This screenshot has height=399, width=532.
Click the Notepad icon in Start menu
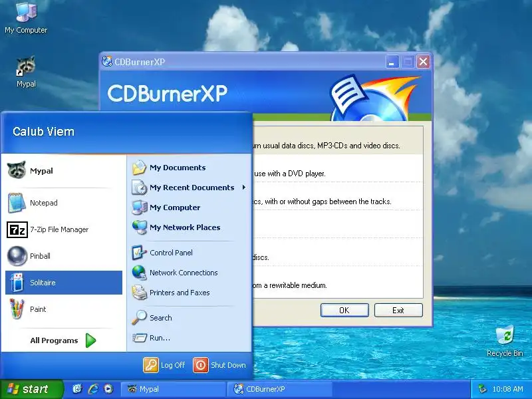[x=17, y=203]
